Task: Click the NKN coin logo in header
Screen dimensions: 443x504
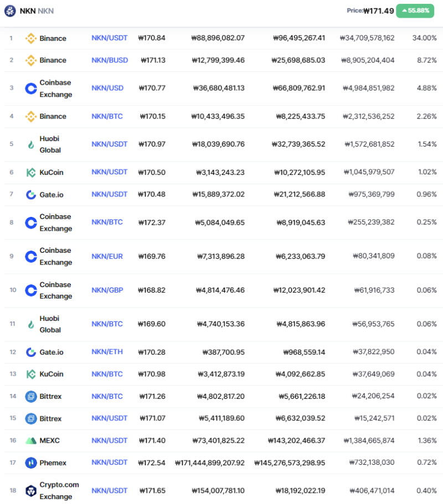Action: (10, 11)
